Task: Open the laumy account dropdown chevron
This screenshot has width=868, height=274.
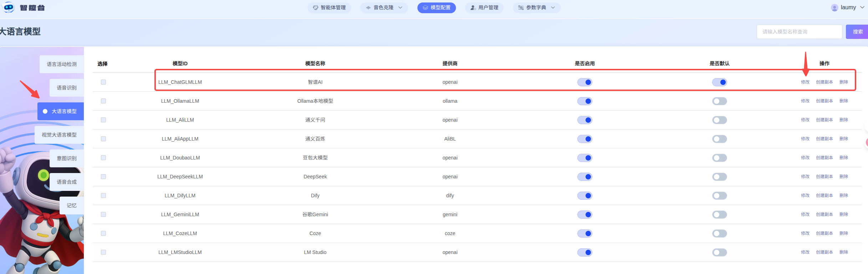Action: pos(862,7)
